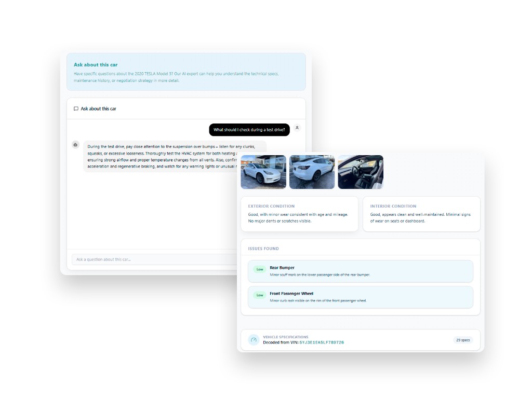
Task: Click the user avatar icon beside the question
Action: tap(296, 128)
